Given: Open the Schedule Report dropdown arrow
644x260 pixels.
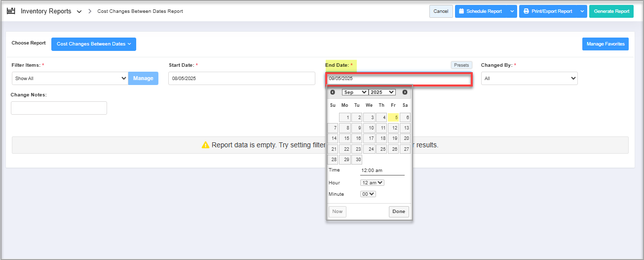Looking at the screenshot, I should point(512,11).
